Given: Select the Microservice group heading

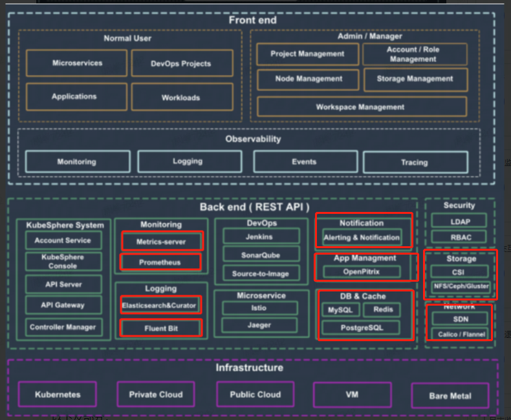Looking at the screenshot, I should coord(261,296).
